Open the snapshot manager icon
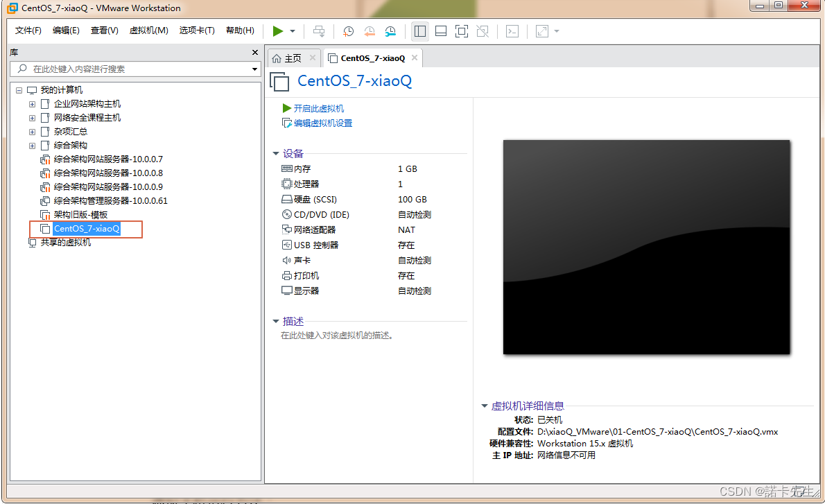The image size is (825, 504). click(x=390, y=31)
